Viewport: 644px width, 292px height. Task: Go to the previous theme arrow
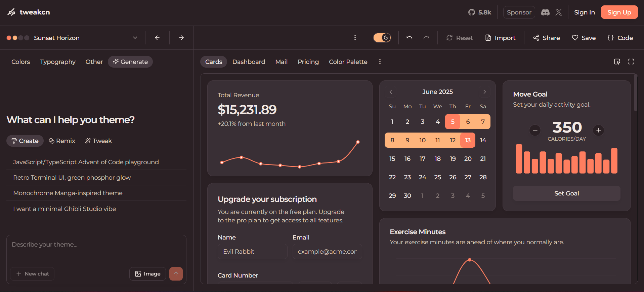tap(157, 38)
